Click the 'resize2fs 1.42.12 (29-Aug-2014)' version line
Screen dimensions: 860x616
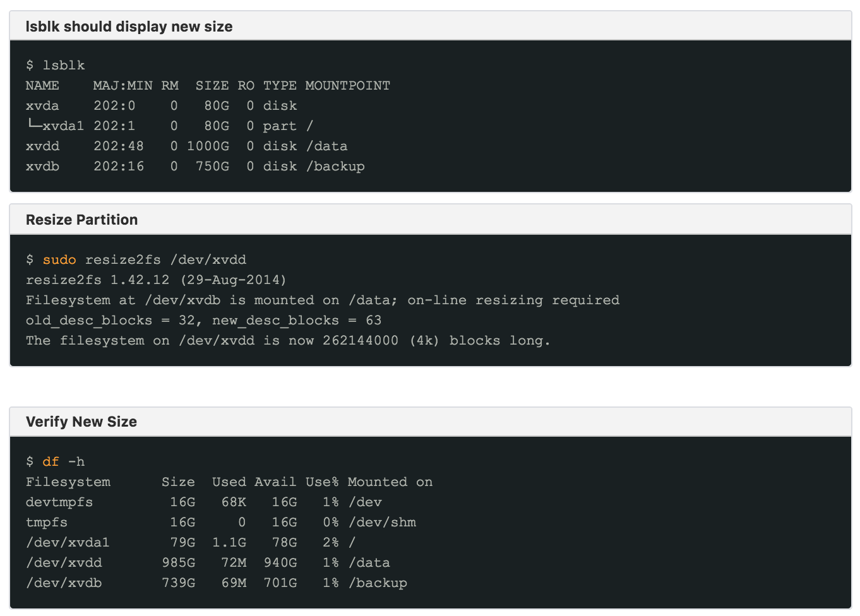[x=156, y=280]
